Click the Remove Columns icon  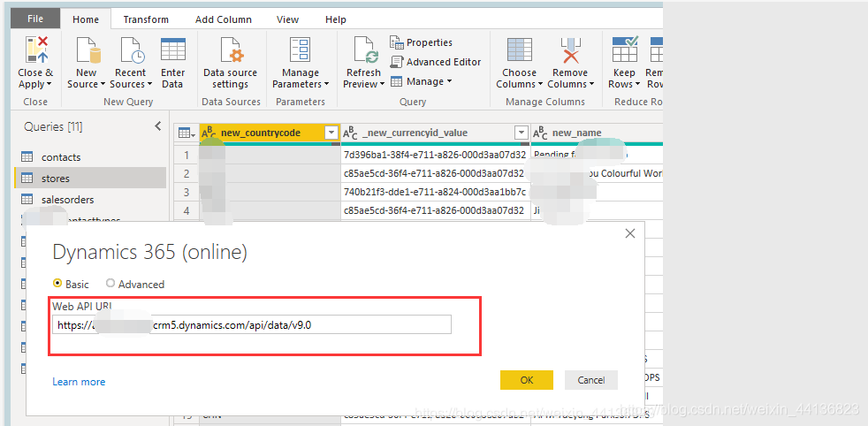(570, 49)
